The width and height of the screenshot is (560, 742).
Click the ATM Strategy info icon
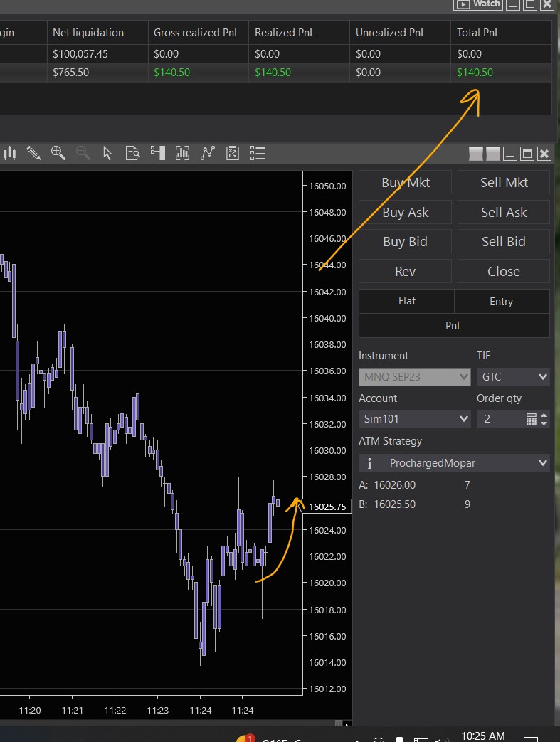click(370, 463)
